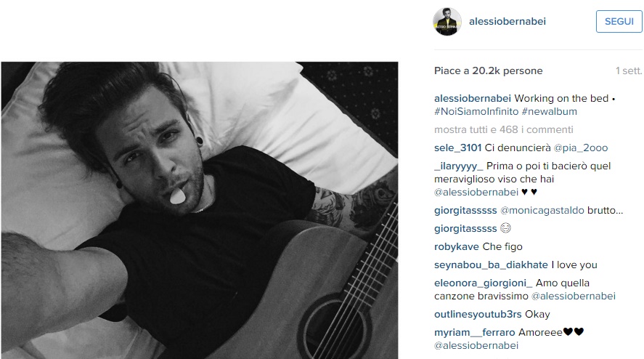
Task: Open @monicagastaldo mention link
Action: [542, 211]
